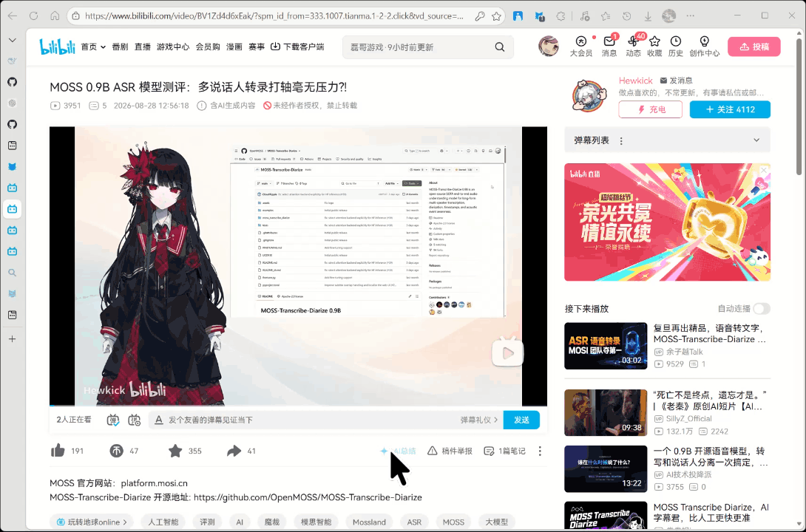The height and width of the screenshot is (532, 806).
Task: Open 直播 nav item
Action: pyautogui.click(x=143, y=47)
